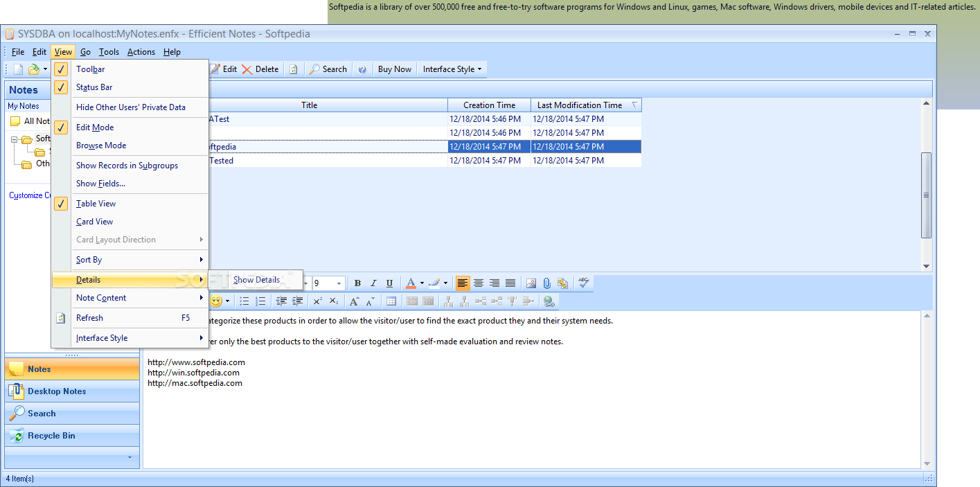Open the green-arrow folder icon in toolbar
980x487 pixels.
click(x=33, y=69)
